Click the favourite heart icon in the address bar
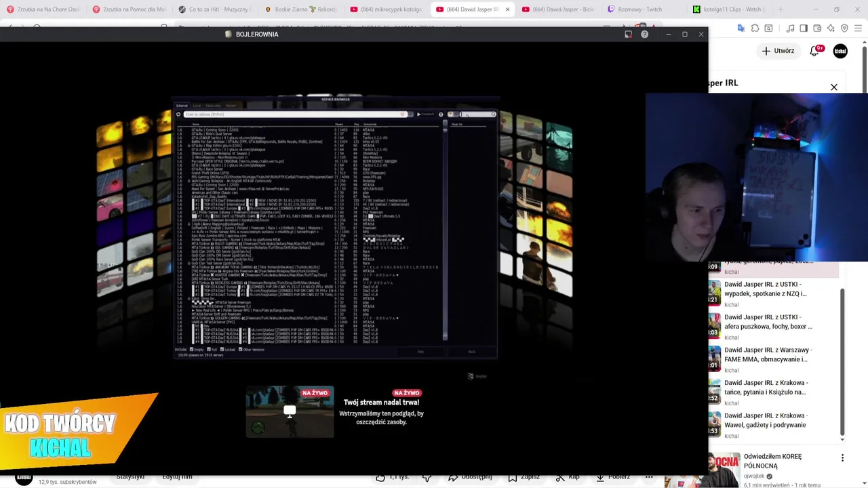Screen dimensions: 868x488 [402, 114]
